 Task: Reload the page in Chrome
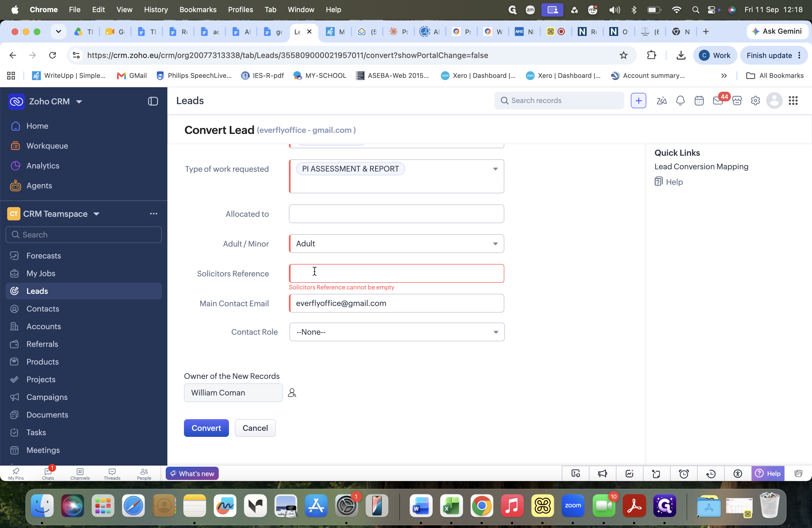pyautogui.click(x=52, y=55)
